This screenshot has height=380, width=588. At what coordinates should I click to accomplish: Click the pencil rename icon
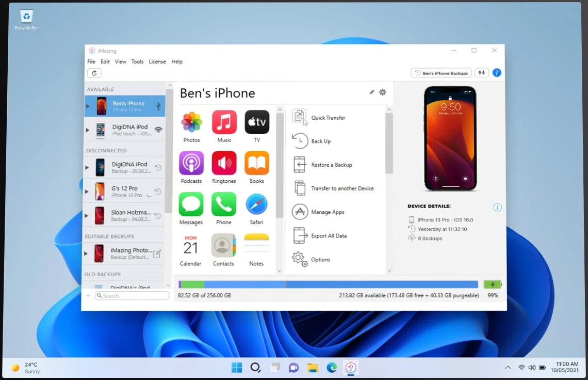coord(371,92)
